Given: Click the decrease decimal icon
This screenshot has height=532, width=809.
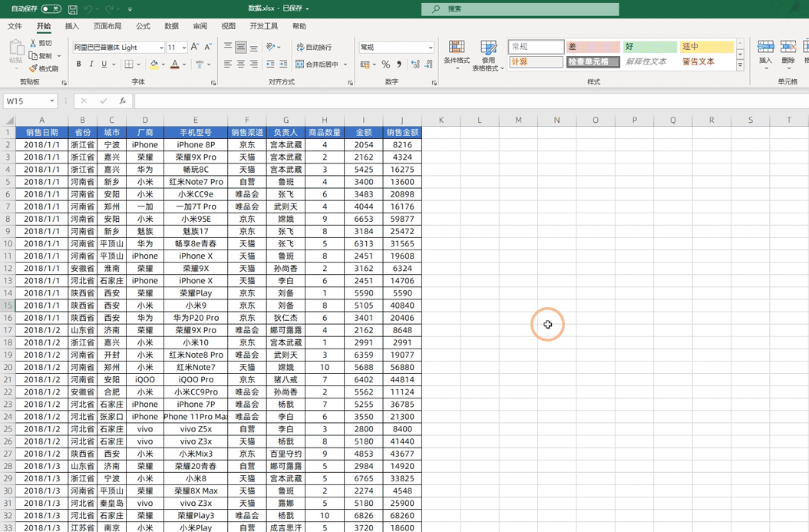Looking at the screenshot, I should click(x=428, y=64).
